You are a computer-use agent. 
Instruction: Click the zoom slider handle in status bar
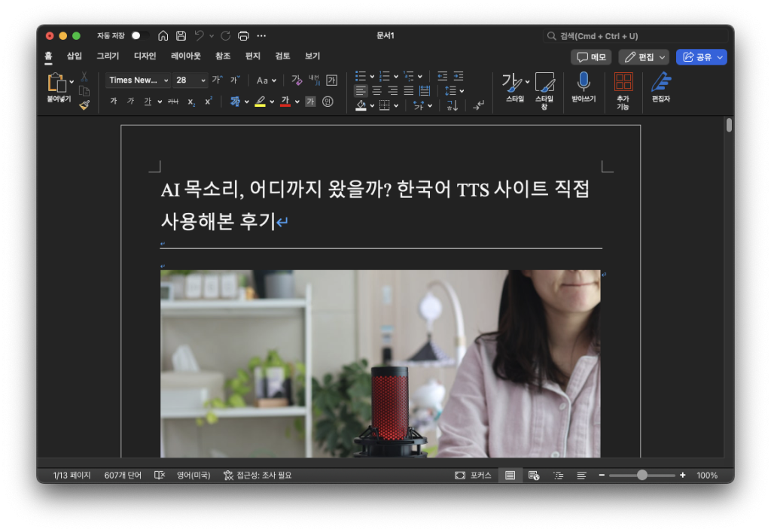pos(641,476)
